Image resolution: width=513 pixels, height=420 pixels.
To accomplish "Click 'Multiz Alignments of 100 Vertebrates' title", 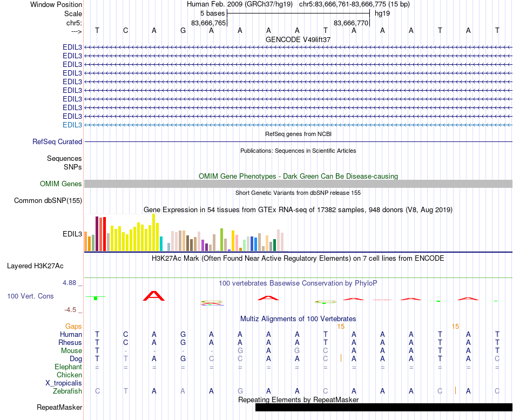I will [298, 319].
